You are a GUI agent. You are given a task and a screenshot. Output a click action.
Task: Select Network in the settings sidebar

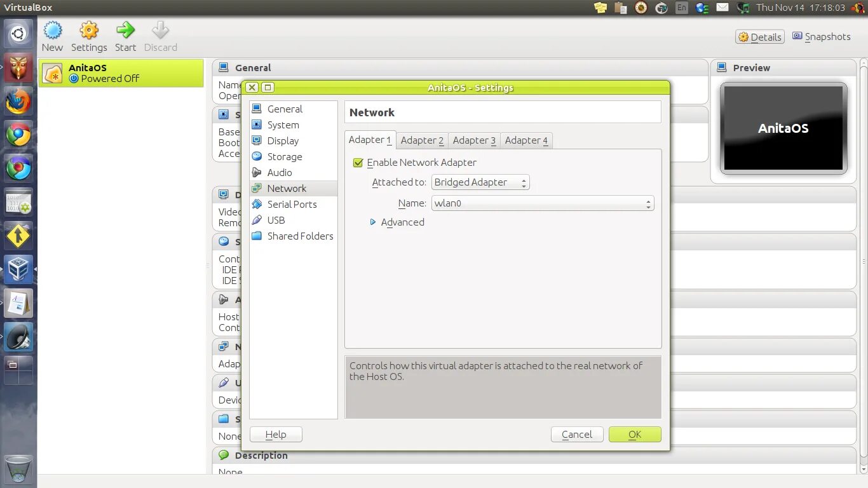click(x=293, y=188)
